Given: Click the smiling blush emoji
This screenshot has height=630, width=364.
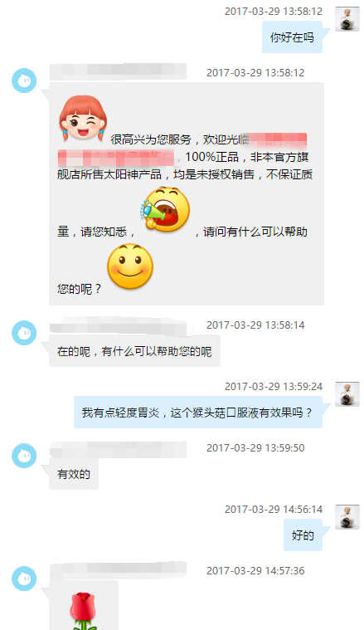Looking at the screenshot, I should coord(130,266).
